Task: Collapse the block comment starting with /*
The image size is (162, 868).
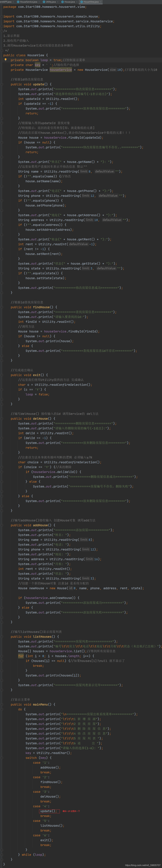Action: coord(2,31)
